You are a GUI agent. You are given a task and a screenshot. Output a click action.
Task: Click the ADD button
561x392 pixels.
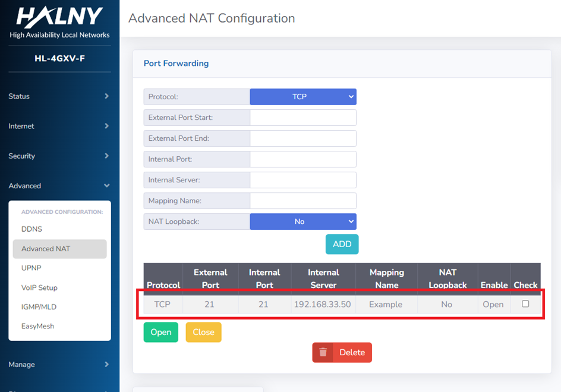(342, 244)
